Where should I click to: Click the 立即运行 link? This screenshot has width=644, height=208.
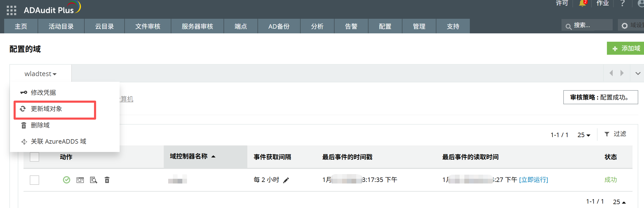(x=533, y=180)
